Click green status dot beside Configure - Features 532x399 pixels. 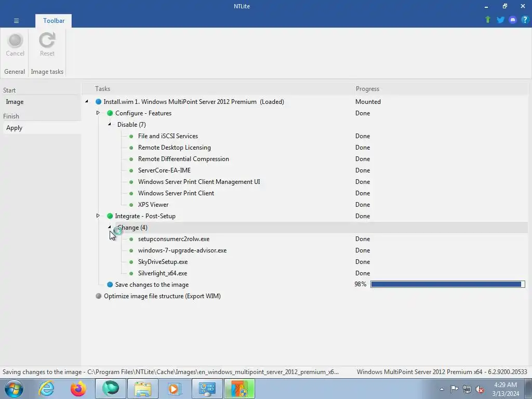pos(110,113)
